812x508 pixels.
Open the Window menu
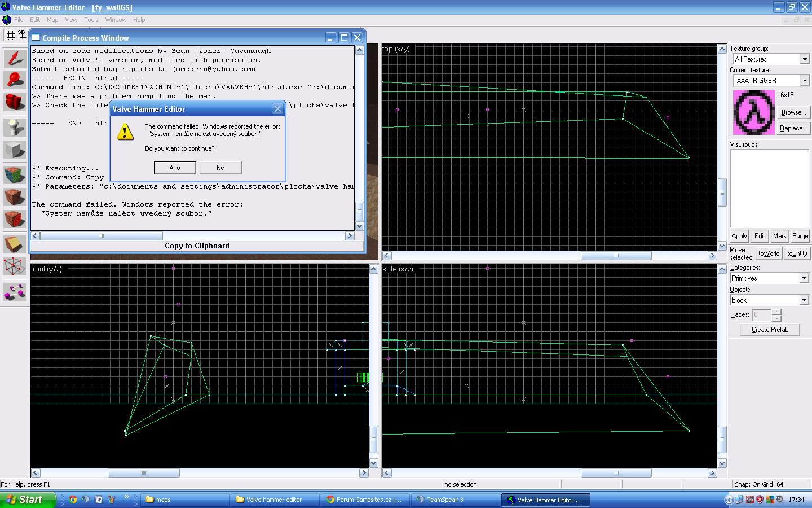pyautogui.click(x=116, y=20)
